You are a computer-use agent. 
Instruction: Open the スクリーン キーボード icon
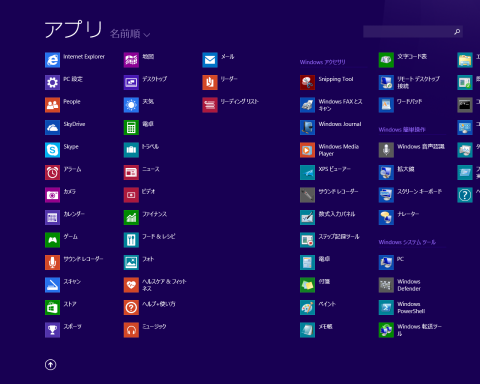point(386,195)
